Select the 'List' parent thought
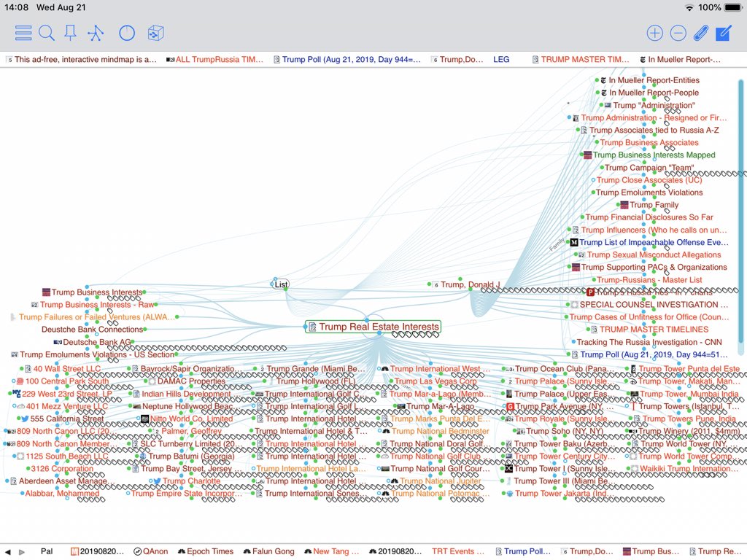 pyautogui.click(x=281, y=284)
